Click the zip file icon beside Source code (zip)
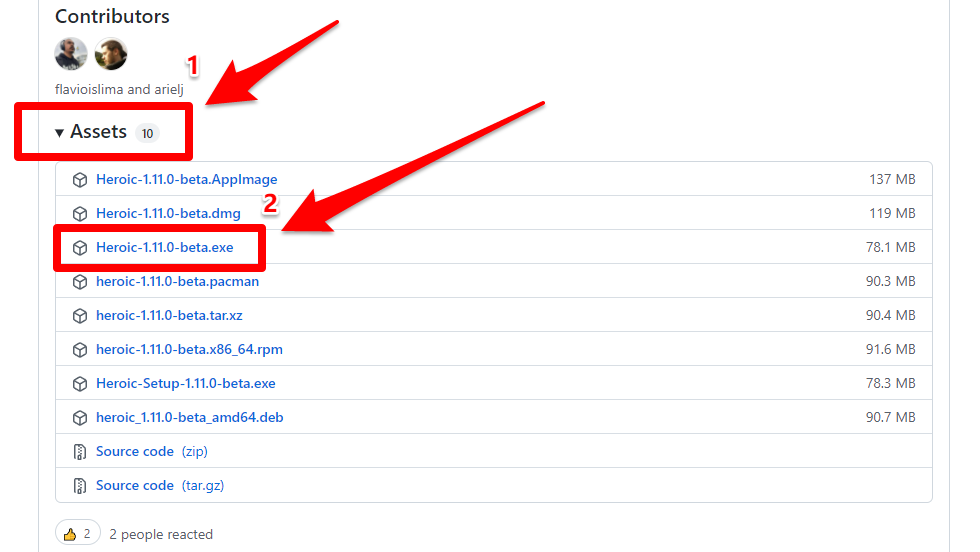The width and height of the screenshot is (980, 552). click(80, 452)
